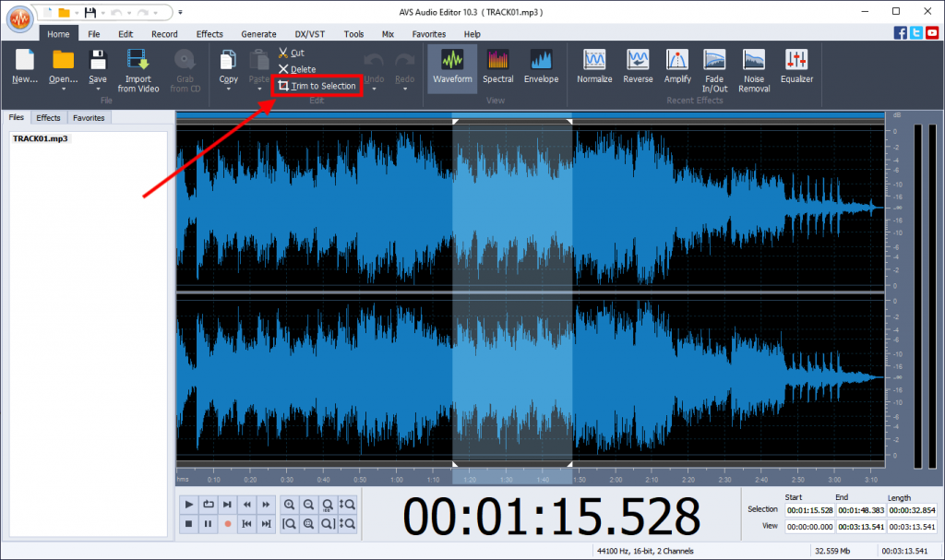Expand the Save ribbon button dropdown arrow
The height and width of the screenshot is (560, 945).
98,89
